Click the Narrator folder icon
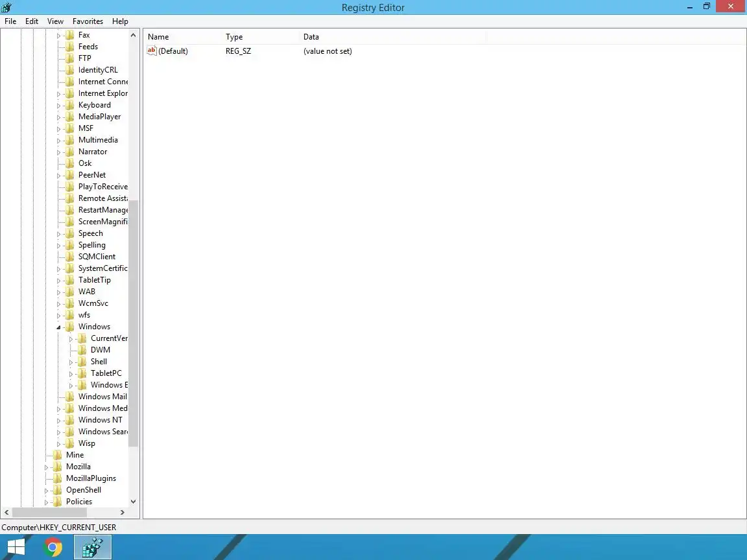Screen dimensions: 747x560 click(x=70, y=152)
